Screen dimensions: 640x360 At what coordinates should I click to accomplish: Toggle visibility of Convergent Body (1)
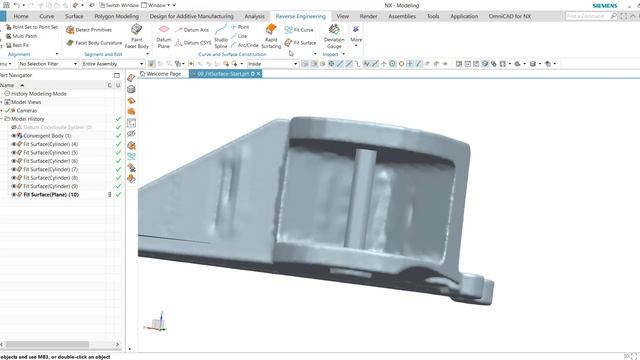tap(13, 136)
